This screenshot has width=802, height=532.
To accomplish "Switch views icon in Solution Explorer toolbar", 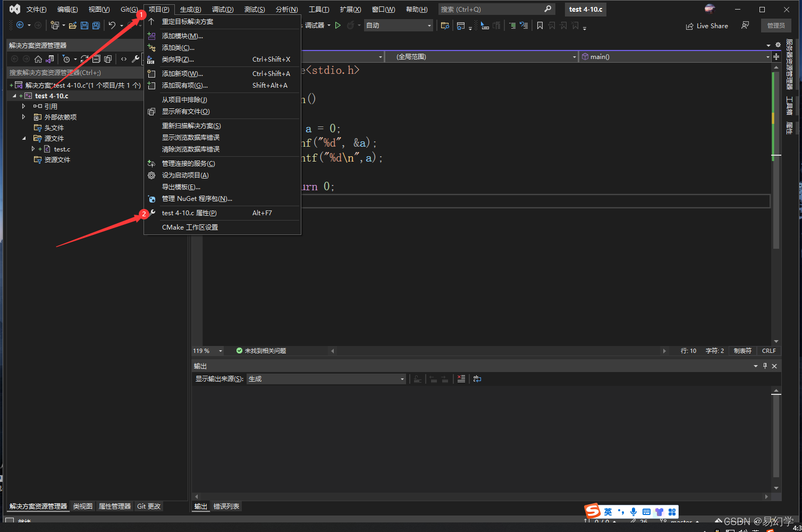I will coord(50,59).
